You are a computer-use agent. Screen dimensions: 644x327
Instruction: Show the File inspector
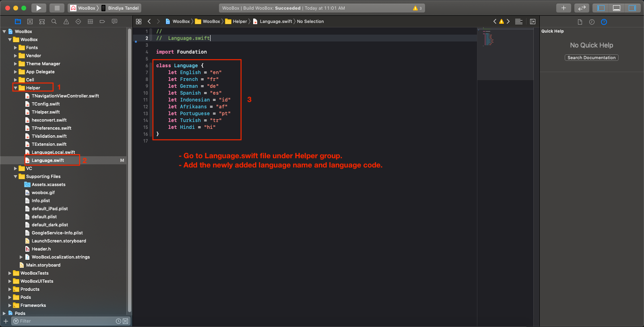point(580,22)
